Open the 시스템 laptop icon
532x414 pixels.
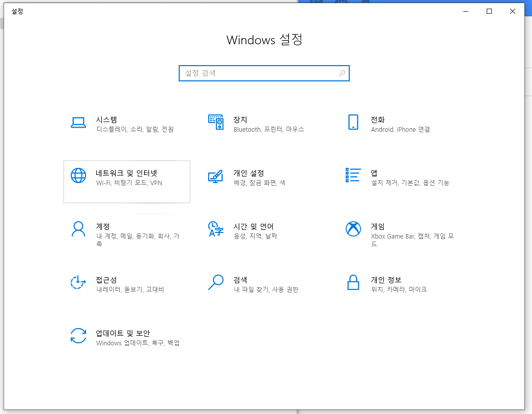78,123
